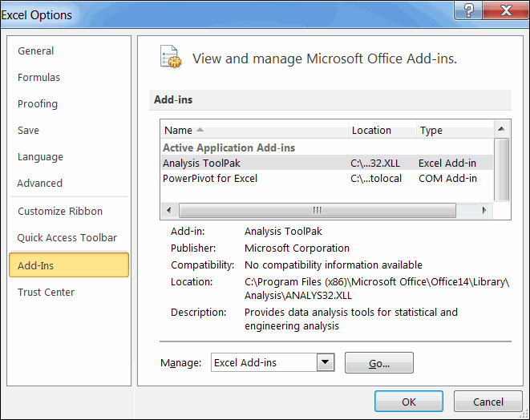This screenshot has width=530, height=420.
Task: Open the Language settings category
Action: [40, 157]
